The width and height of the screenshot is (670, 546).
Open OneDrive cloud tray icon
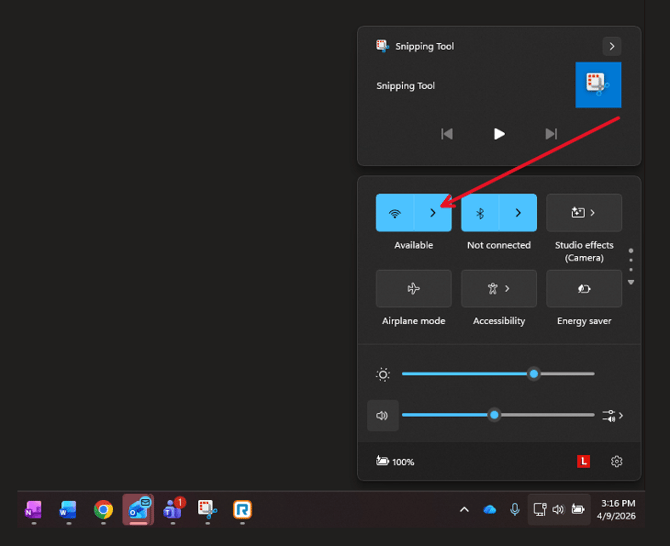point(490,509)
